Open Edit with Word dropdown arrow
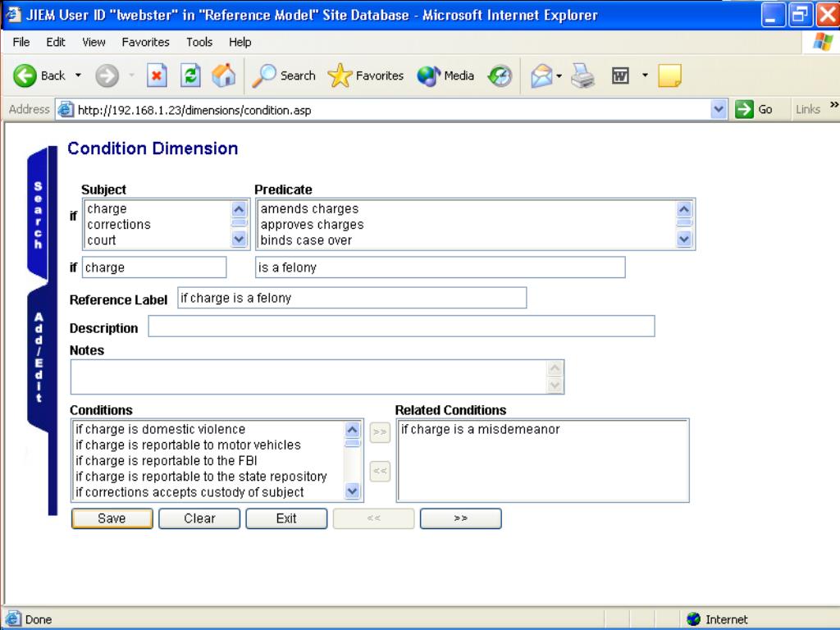Screen dimensions: 840x630 click(645, 75)
